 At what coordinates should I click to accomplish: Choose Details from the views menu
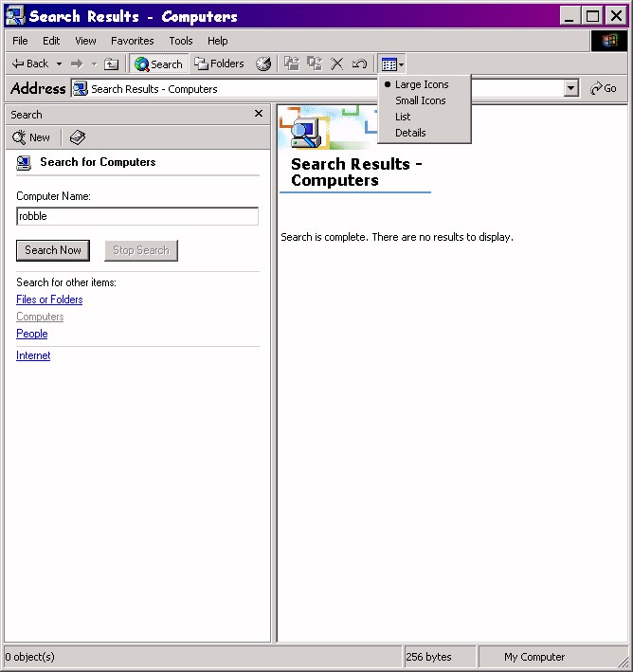(x=410, y=133)
